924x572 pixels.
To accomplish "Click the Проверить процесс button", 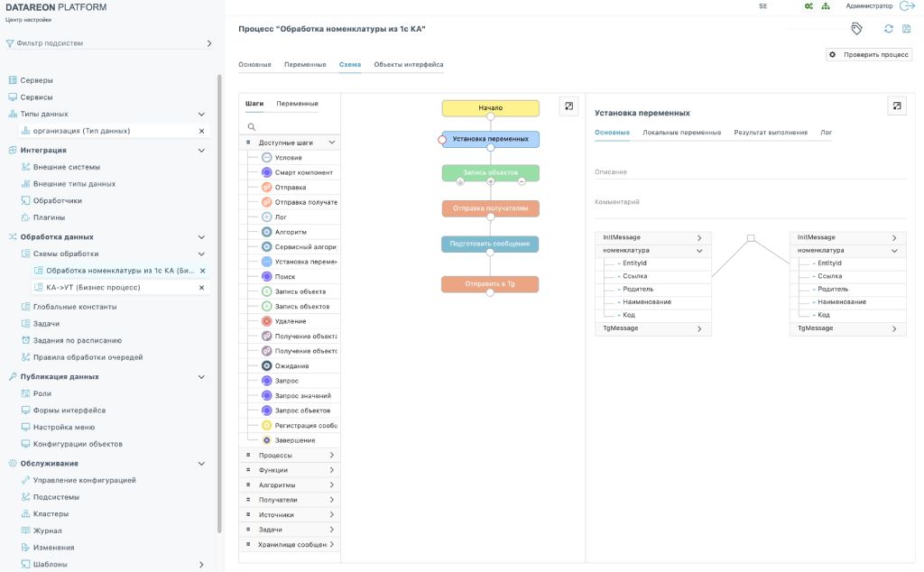I will (869, 55).
